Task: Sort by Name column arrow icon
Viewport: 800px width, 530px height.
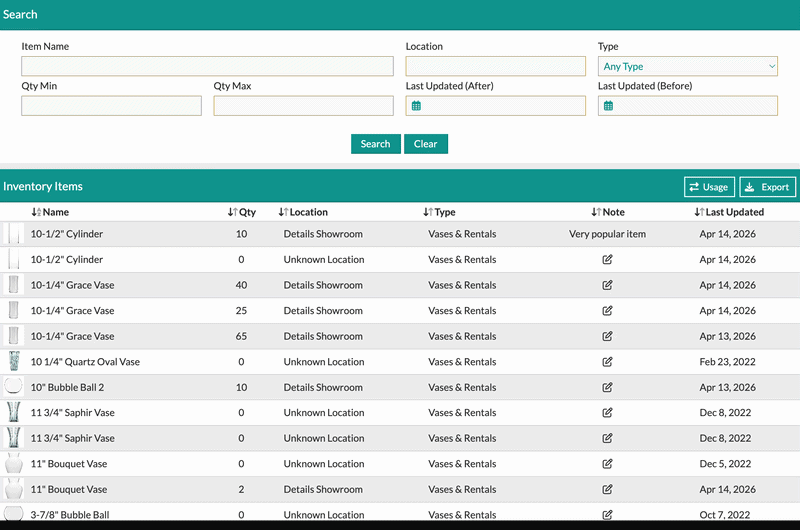Action: [36, 212]
